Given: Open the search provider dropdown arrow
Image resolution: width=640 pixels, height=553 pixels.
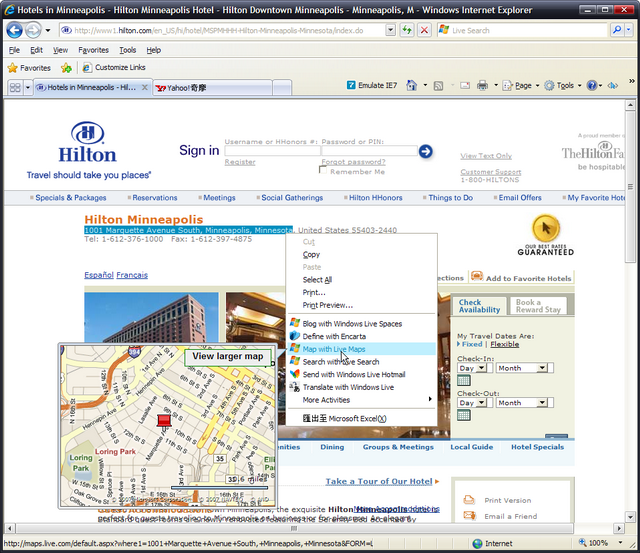Looking at the screenshot, I should [x=629, y=30].
